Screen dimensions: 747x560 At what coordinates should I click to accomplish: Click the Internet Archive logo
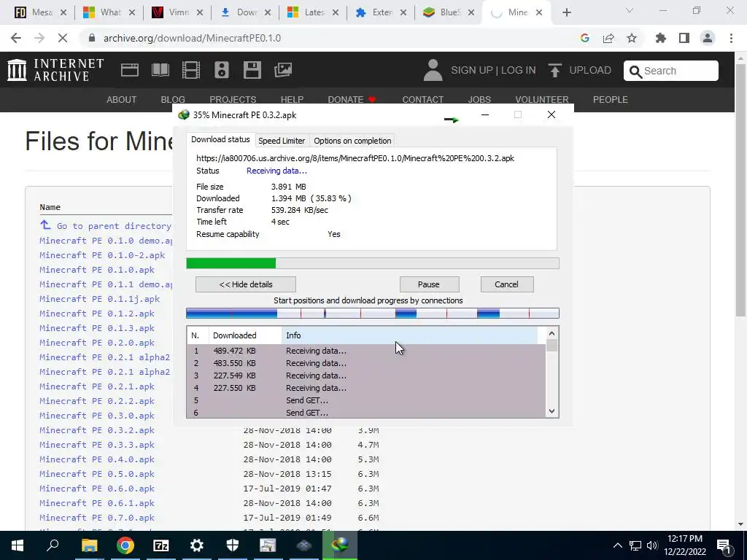click(55, 70)
